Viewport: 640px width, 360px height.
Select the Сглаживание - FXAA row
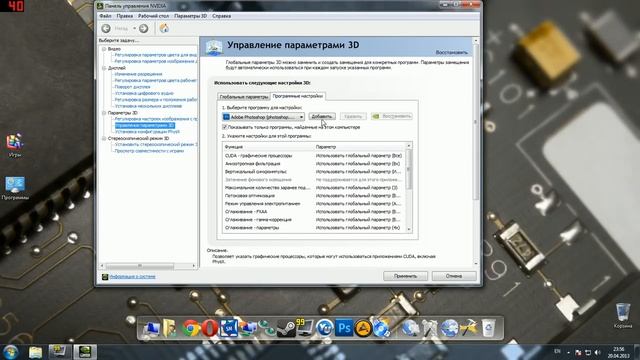(313, 212)
